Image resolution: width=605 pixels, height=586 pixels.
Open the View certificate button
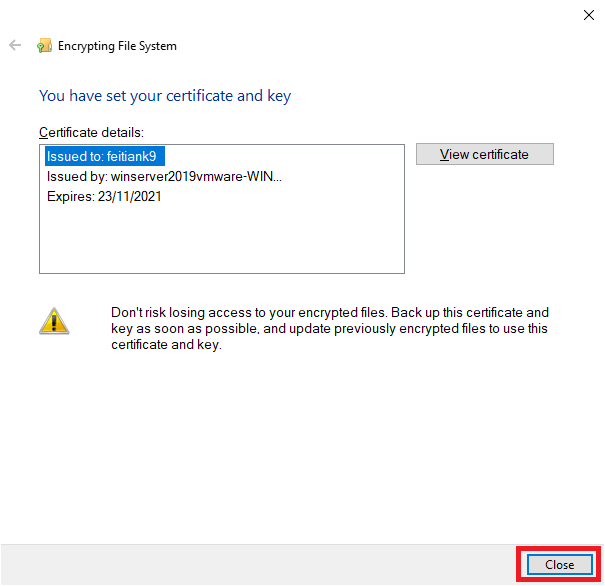tap(484, 154)
